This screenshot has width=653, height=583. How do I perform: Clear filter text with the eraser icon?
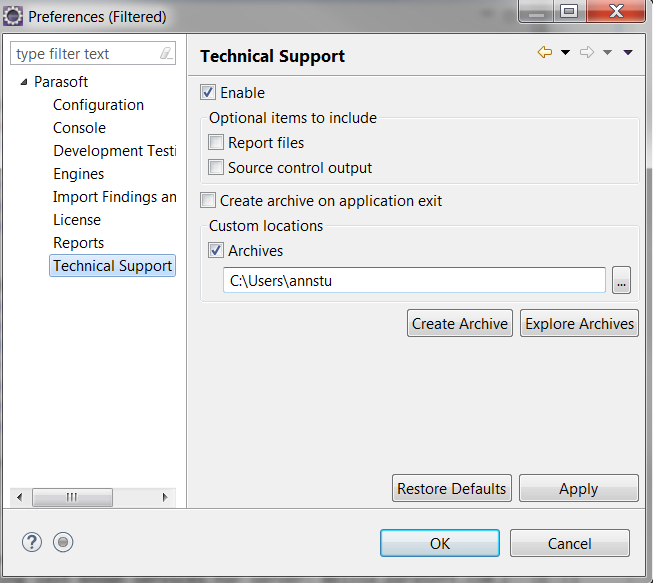[166, 53]
